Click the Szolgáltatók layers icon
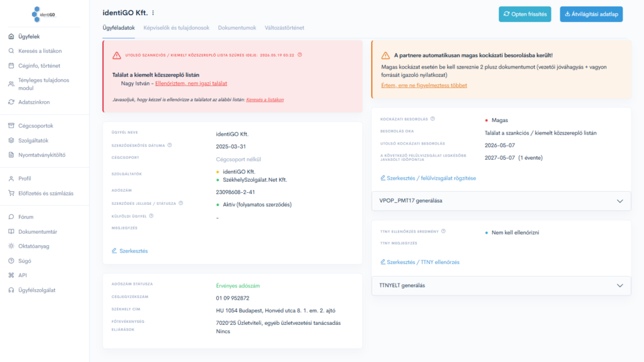This screenshot has width=644, height=362. click(x=11, y=140)
